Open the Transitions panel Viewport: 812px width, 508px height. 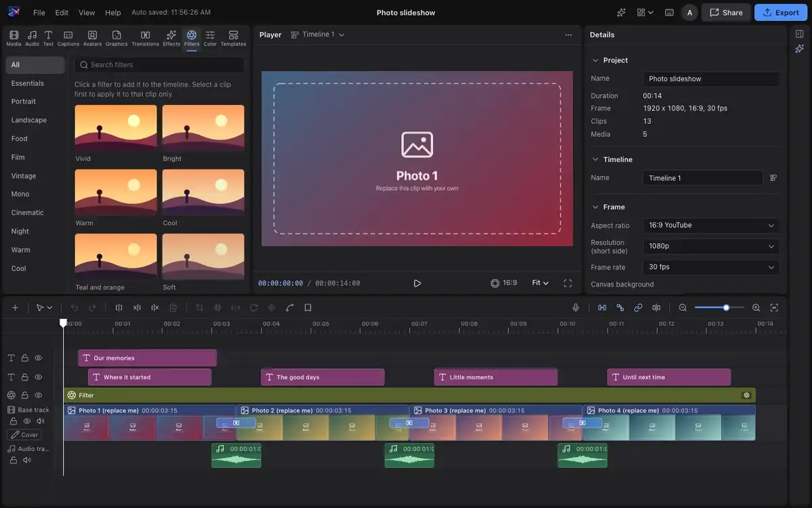145,39
